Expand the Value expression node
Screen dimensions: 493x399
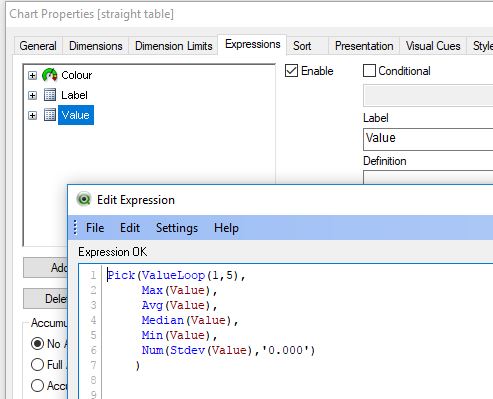coord(32,115)
